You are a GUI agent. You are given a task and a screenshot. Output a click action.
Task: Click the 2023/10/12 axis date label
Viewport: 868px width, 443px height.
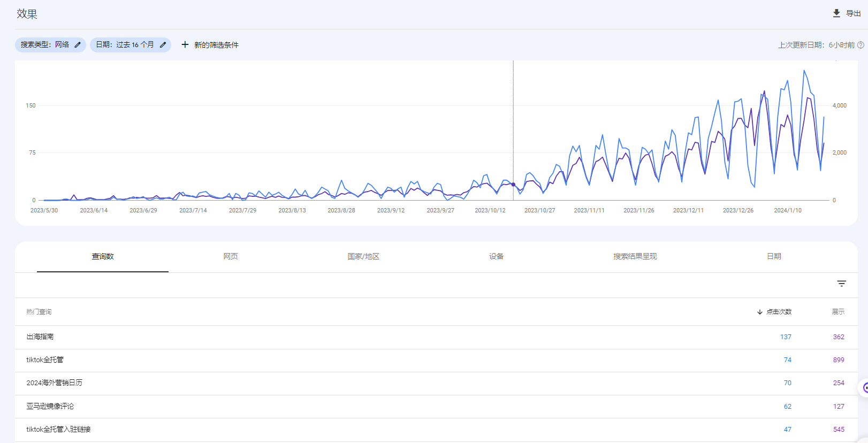pyautogui.click(x=490, y=211)
